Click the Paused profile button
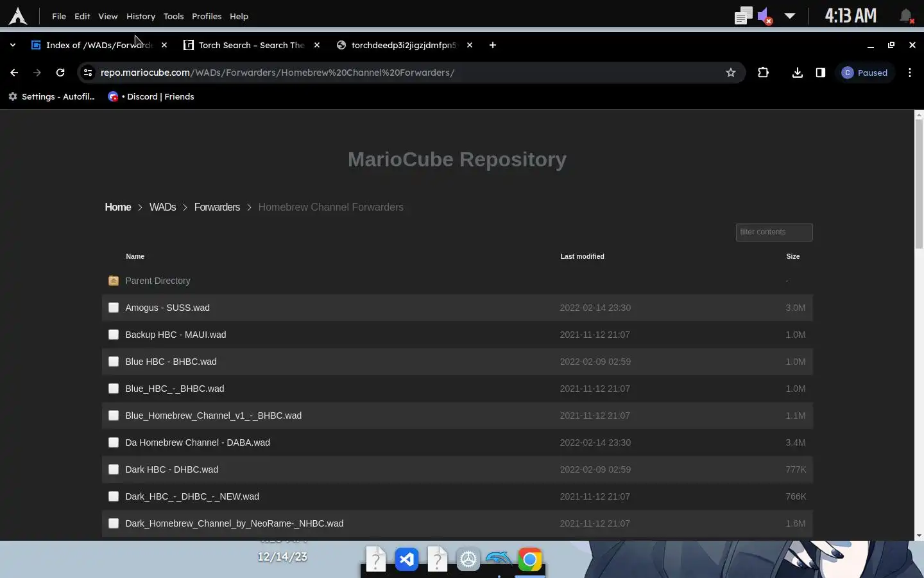Screen dimensions: 924x578 click(x=865, y=73)
